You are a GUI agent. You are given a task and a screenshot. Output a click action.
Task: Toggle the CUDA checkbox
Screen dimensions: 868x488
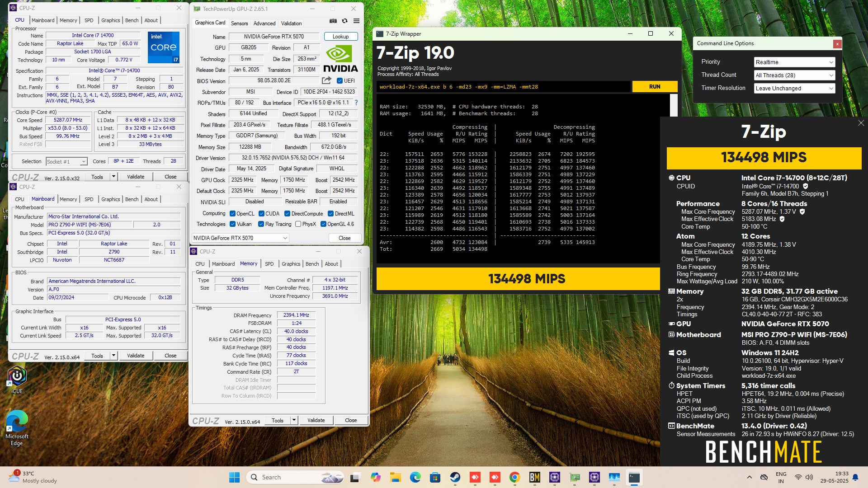(x=261, y=214)
